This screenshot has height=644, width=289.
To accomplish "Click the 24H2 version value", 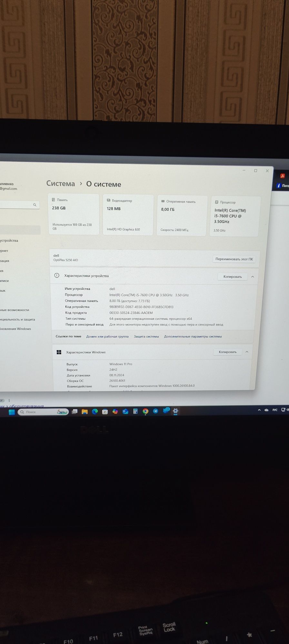I will [x=113, y=370].
